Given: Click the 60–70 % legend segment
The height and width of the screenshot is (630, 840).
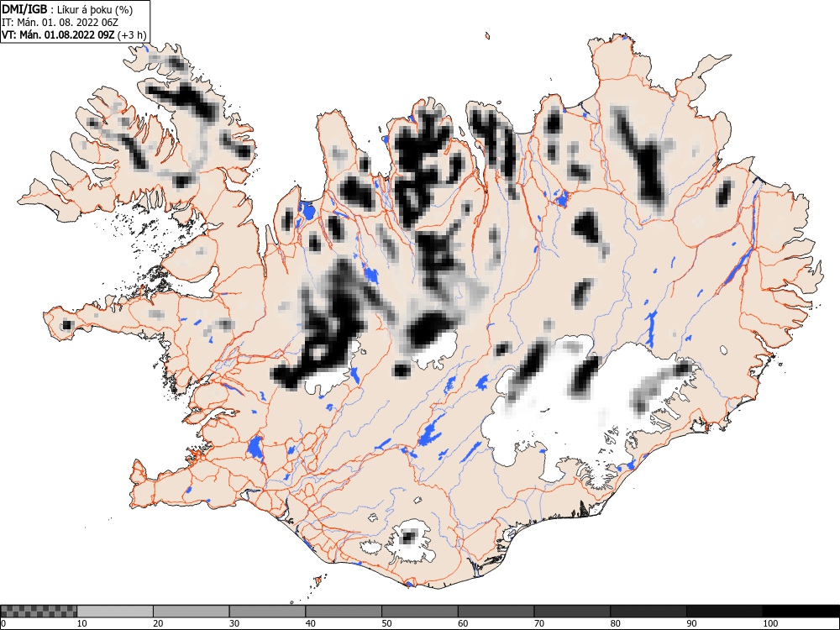Looking at the screenshot, I should coord(496,612).
